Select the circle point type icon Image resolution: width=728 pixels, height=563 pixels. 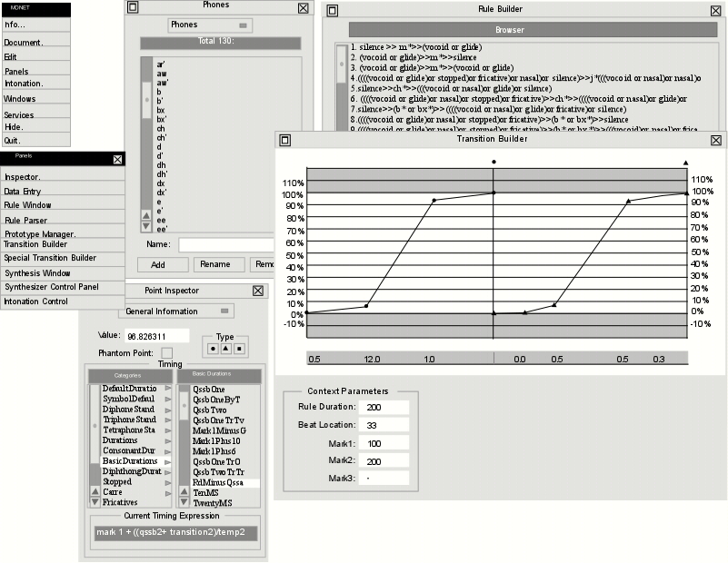213,349
